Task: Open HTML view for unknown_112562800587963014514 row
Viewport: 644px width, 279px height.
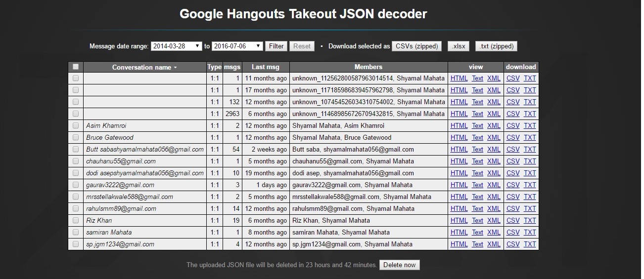Action: click(x=459, y=78)
